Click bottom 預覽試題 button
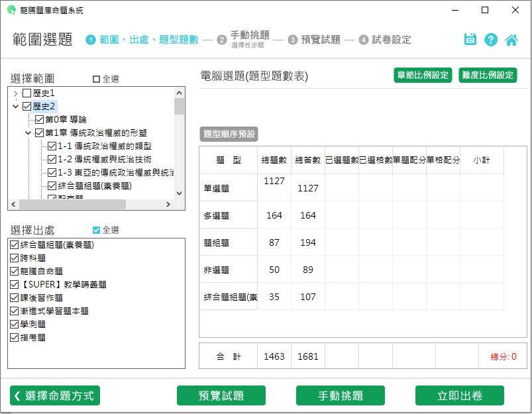The height and width of the screenshot is (414, 532). (x=221, y=395)
